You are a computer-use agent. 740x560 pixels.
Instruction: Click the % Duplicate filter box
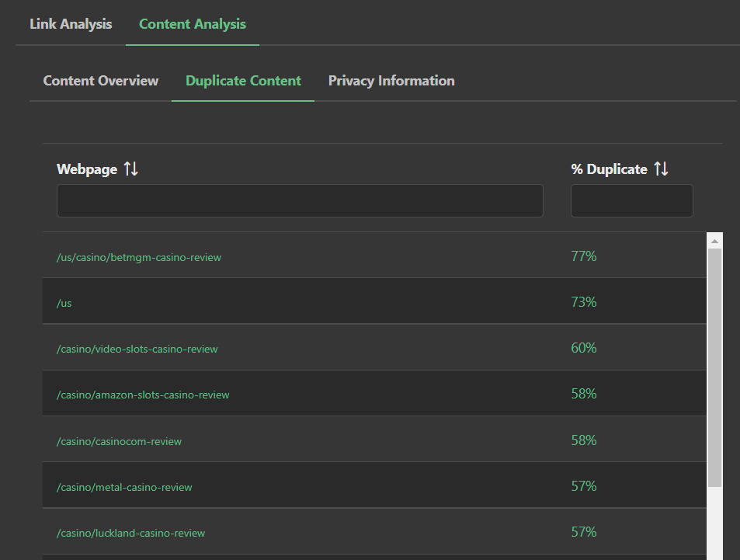(631, 200)
